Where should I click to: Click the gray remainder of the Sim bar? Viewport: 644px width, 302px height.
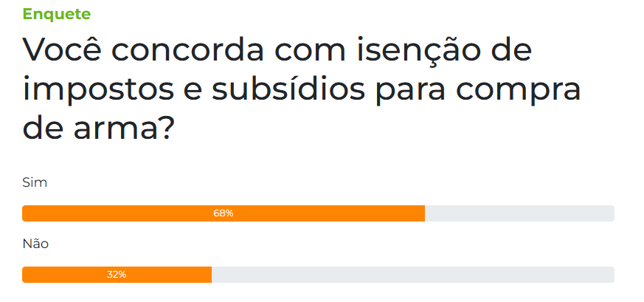tap(519, 213)
